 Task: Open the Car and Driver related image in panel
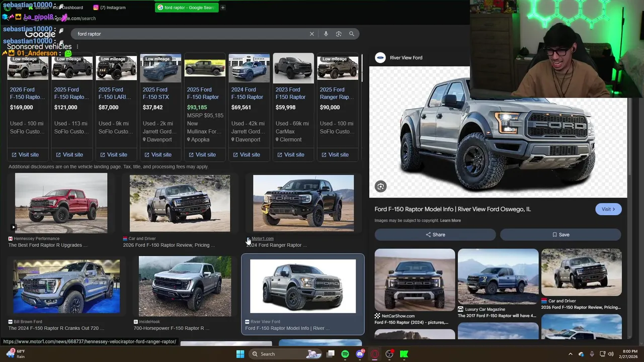(581, 272)
